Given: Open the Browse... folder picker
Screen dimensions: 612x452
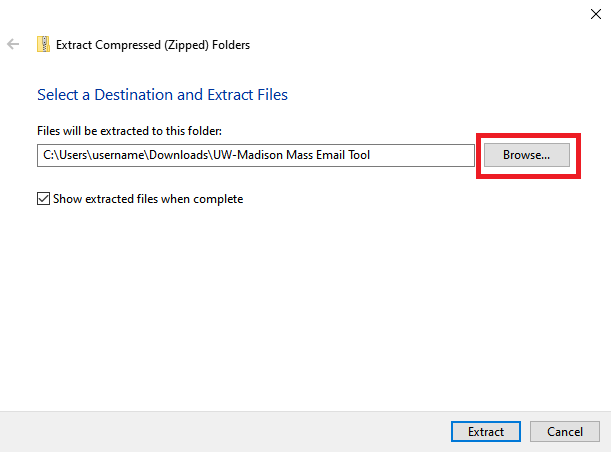Looking at the screenshot, I should [x=527, y=155].
